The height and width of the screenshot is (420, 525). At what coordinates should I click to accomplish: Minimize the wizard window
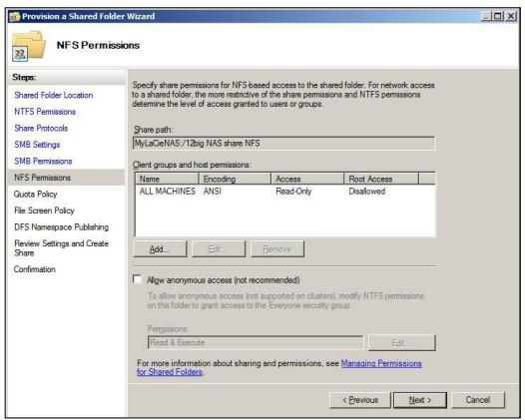click(486, 16)
